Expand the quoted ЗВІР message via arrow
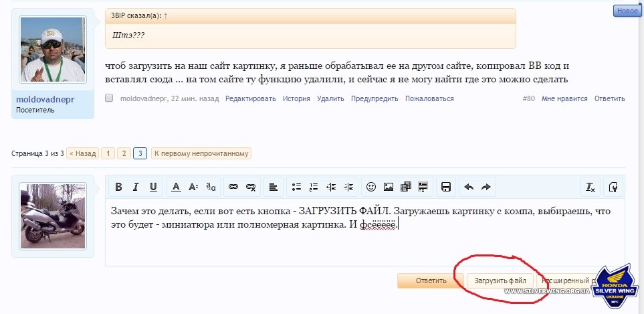Screen dimensions: 644x314 165,14
